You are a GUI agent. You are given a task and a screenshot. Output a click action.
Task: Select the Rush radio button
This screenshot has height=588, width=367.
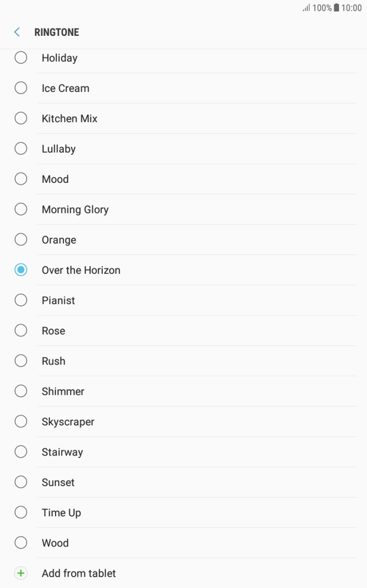pyautogui.click(x=21, y=361)
